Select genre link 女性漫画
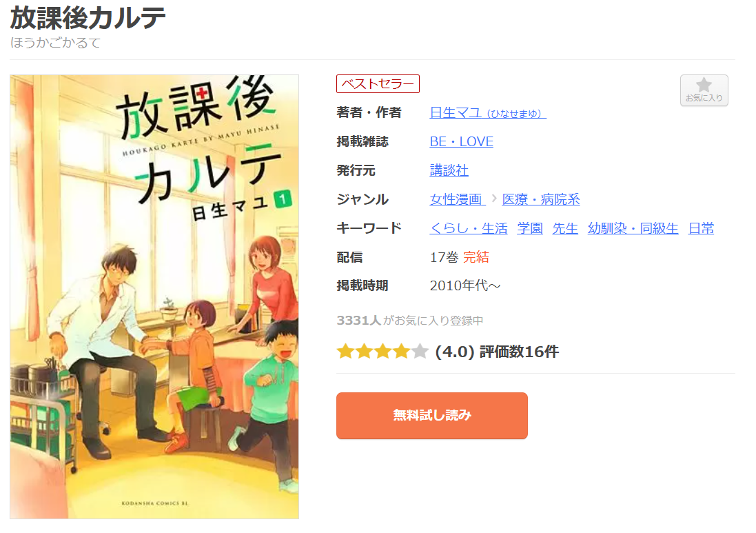Viewport: 756px width, 533px height. 457,199
